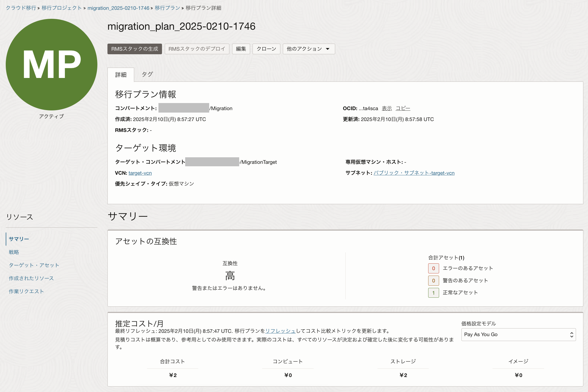Screen dimensions: 588x392
Task: Select the 詳細 tab
Action: (x=121, y=75)
